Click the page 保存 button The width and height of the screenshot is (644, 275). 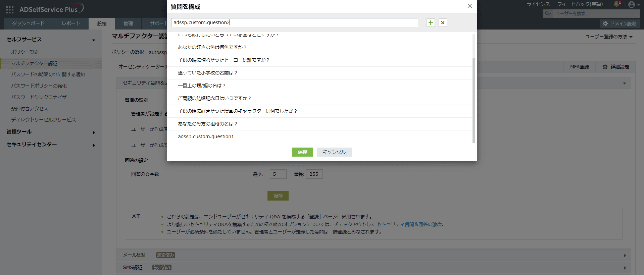click(278, 196)
